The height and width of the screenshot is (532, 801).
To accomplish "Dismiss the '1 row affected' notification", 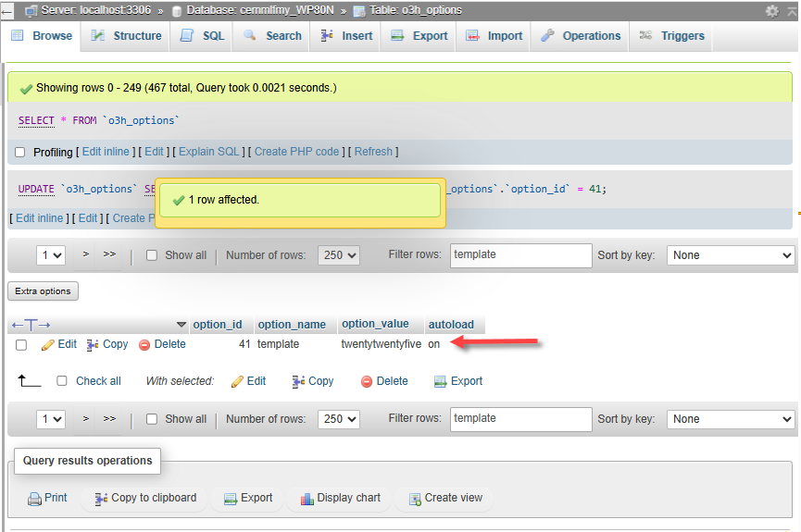I will pos(300,200).
